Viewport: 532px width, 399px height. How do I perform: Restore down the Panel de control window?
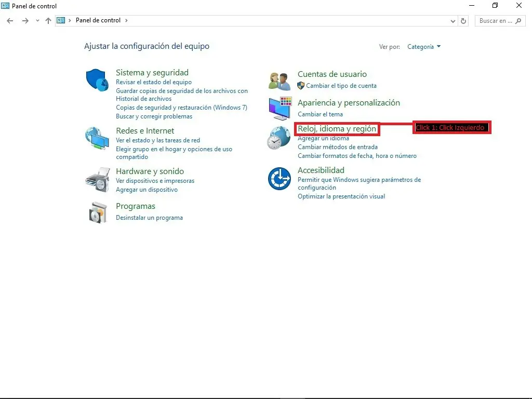point(495,5)
